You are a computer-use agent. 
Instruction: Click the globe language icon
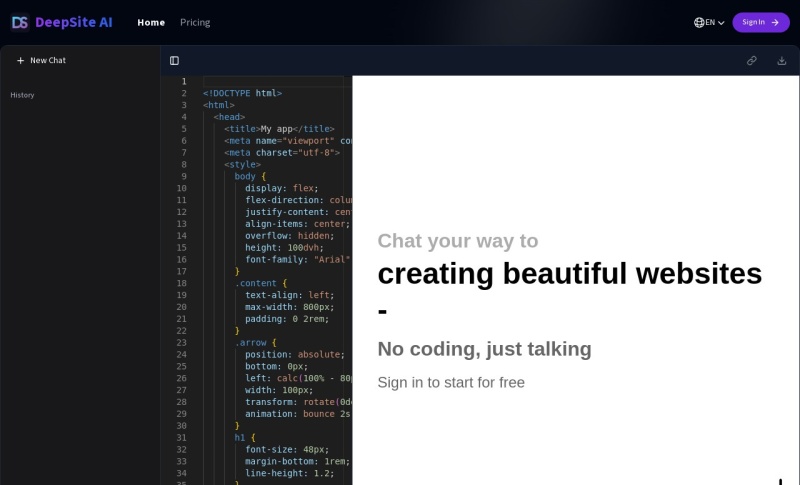[x=699, y=22]
